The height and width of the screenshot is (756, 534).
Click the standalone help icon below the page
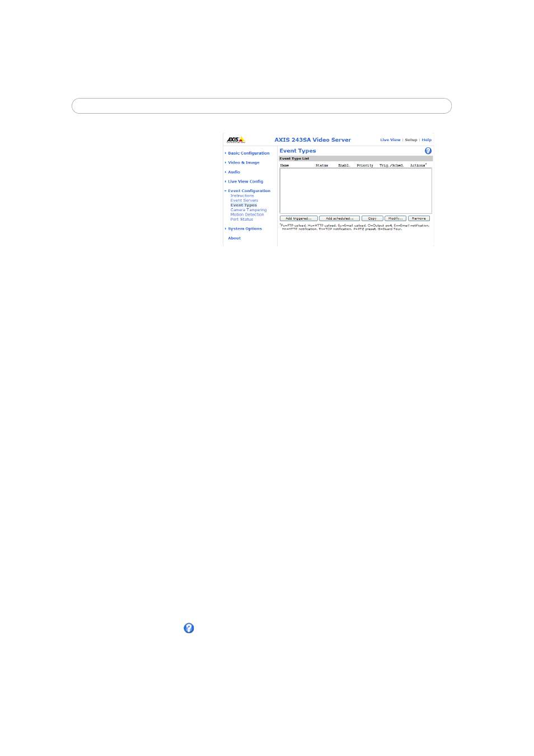189,628
